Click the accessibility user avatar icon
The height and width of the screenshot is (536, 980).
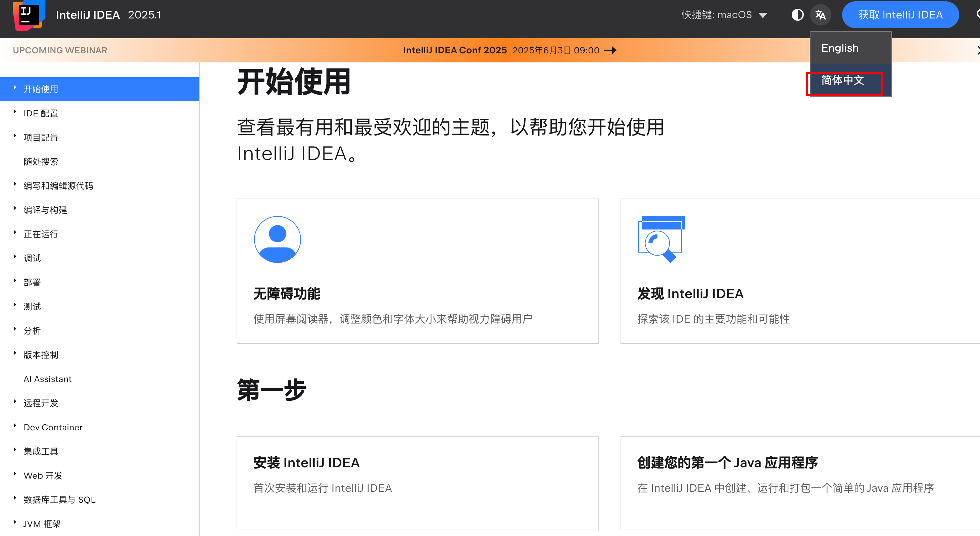tap(277, 239)
